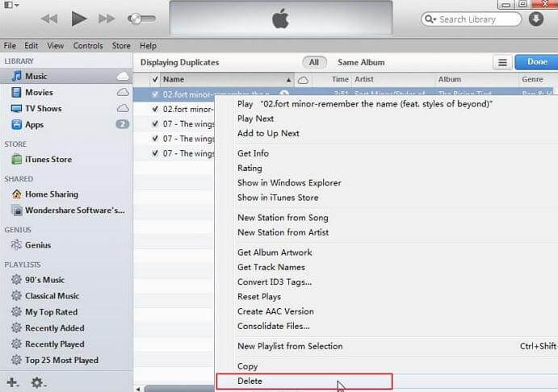Switch to the Same Album filter
558x392 pixels.
[361, 62]
